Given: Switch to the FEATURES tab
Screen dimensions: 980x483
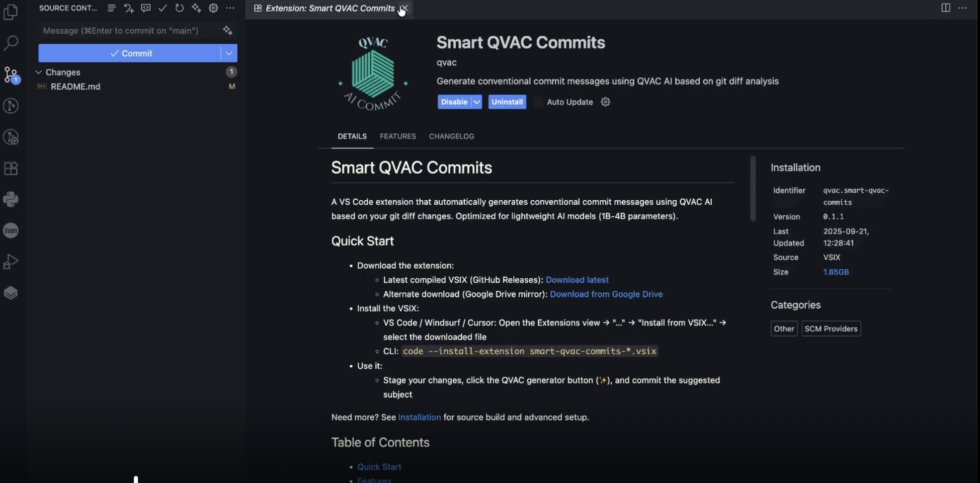Looking at the screenshot, I should tap(397, 136).
